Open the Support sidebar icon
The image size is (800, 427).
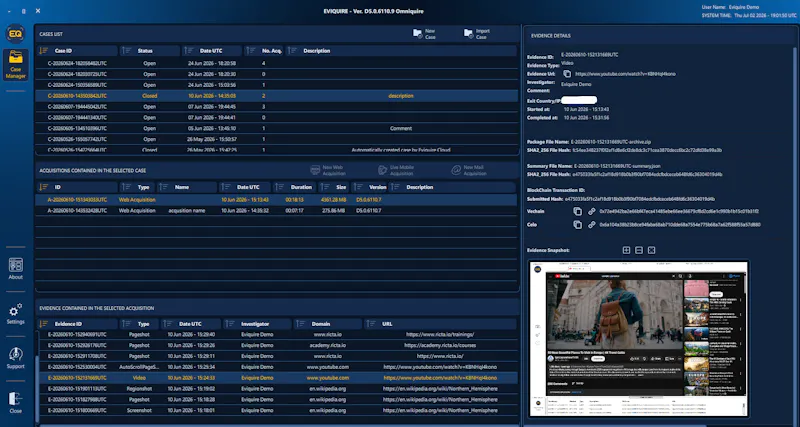pos(15,358)
